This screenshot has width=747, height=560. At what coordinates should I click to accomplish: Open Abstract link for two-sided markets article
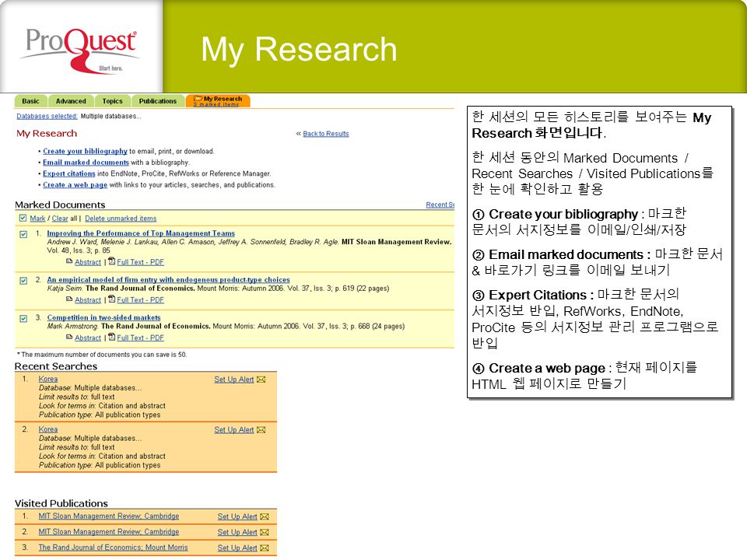[x=88, y=338]
